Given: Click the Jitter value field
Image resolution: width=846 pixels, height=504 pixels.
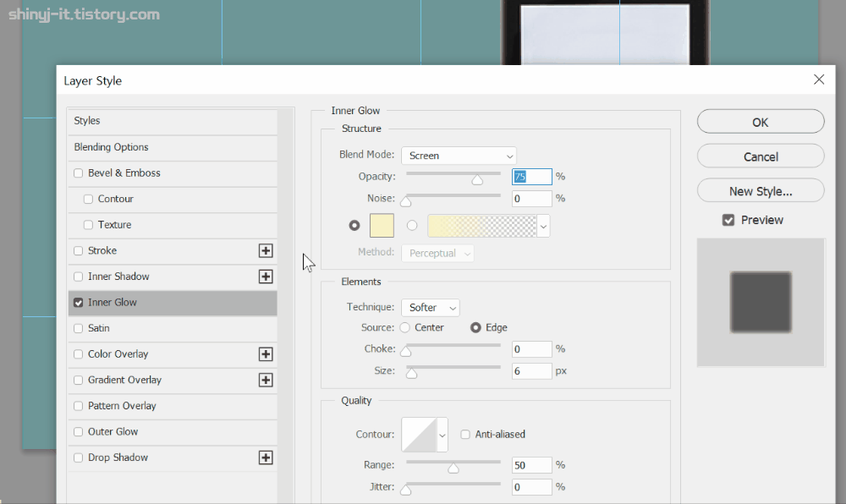Looking at the screenshot, I should pyautogui.click(x=532, y=487).
